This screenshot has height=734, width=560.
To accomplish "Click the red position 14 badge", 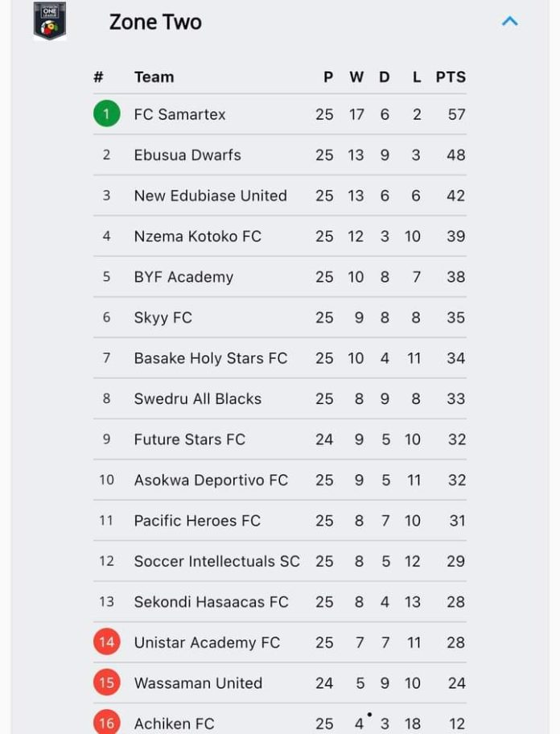I will point(107,641).
